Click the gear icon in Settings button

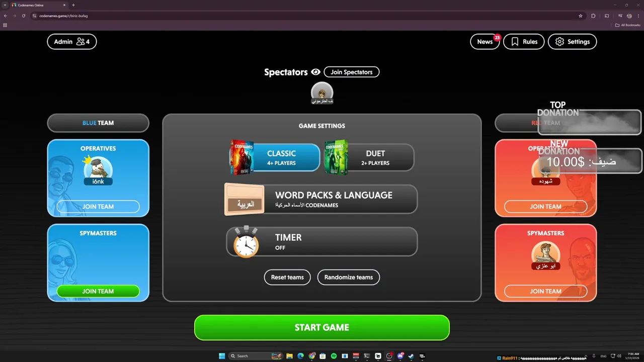coord(559,42)
